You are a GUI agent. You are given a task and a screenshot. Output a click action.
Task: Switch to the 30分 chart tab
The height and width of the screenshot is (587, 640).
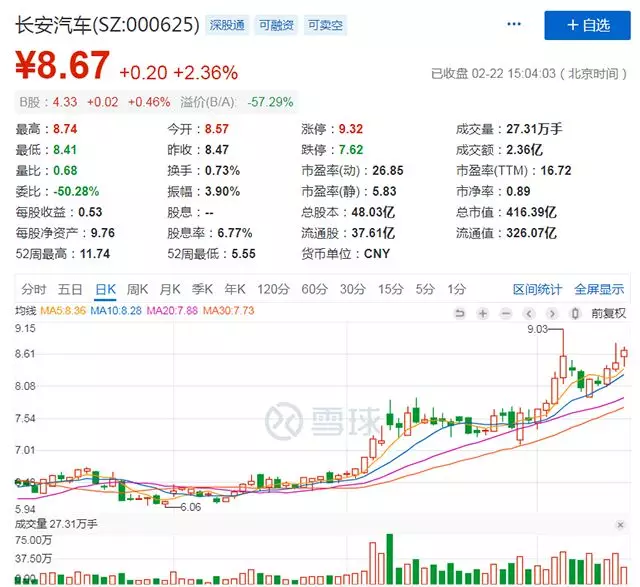(x=353, y=289)
